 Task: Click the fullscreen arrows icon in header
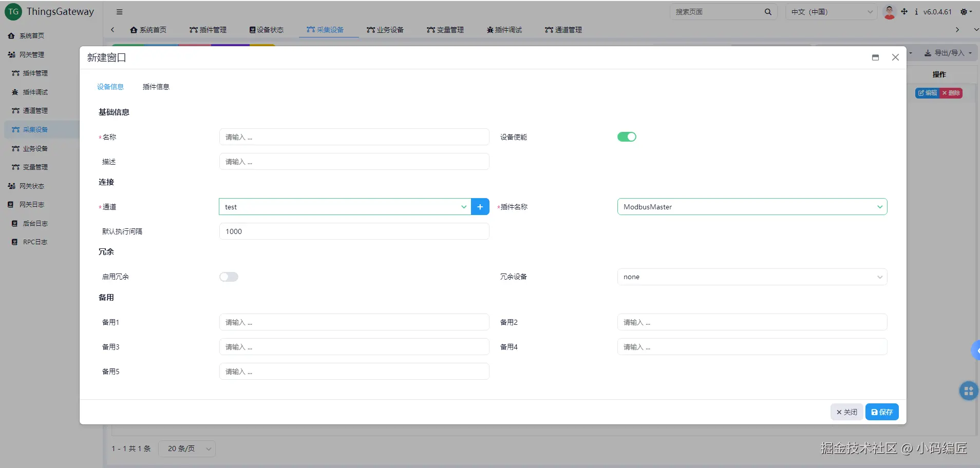coord(904,11)
